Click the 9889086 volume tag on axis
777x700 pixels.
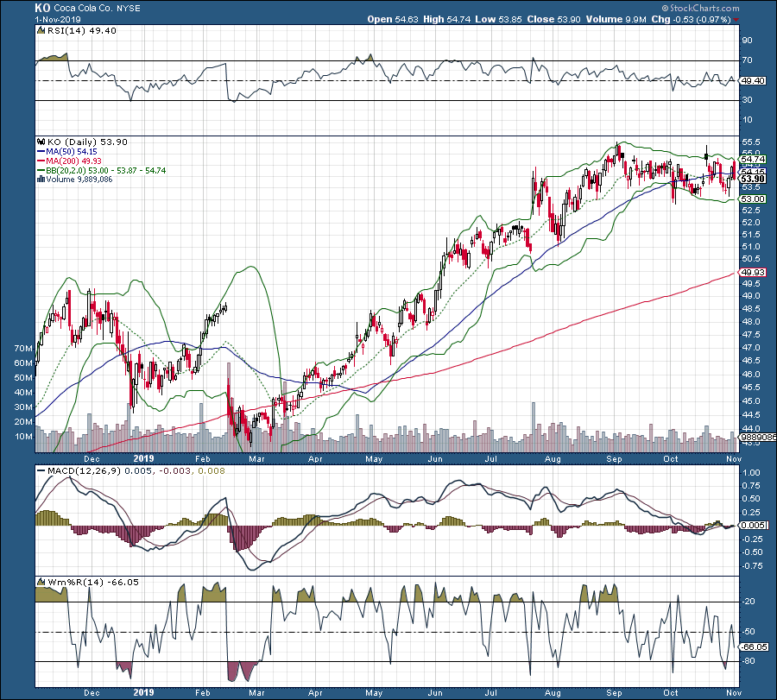pos(755,438)
